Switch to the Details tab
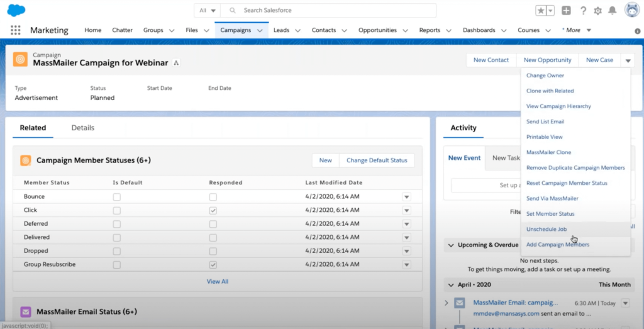Image resolution: width=644 pixels, height=329 pixels. point(82,128)
